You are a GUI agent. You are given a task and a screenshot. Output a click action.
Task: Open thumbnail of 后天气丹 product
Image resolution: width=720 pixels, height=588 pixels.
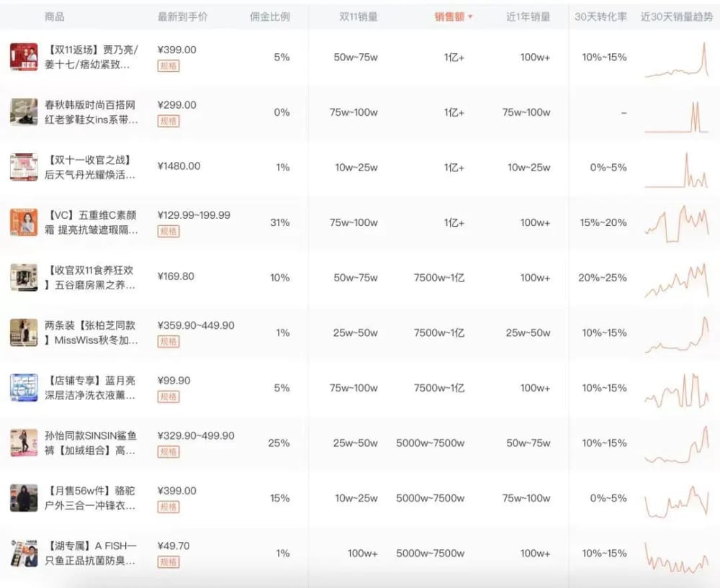click(x=24, y=167)
